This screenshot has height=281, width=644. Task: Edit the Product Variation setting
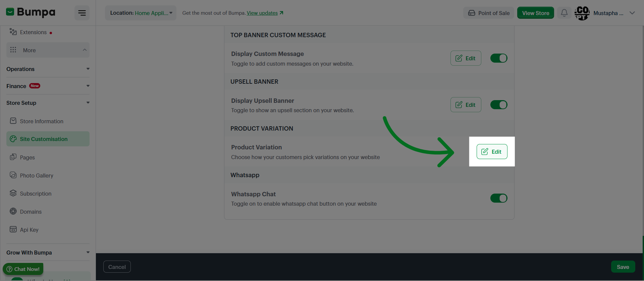coord(492,152)
